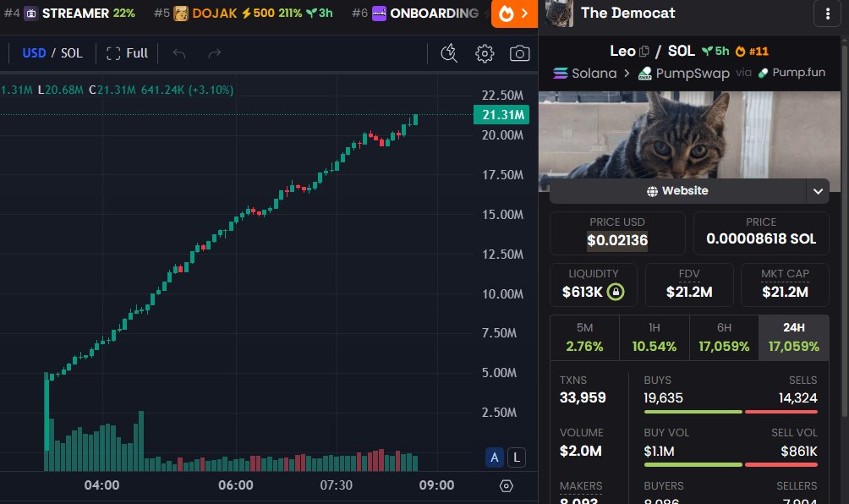Undo last chart action
Image resolution: width=849 pixels, height=504 pixels.
point(179,53)
